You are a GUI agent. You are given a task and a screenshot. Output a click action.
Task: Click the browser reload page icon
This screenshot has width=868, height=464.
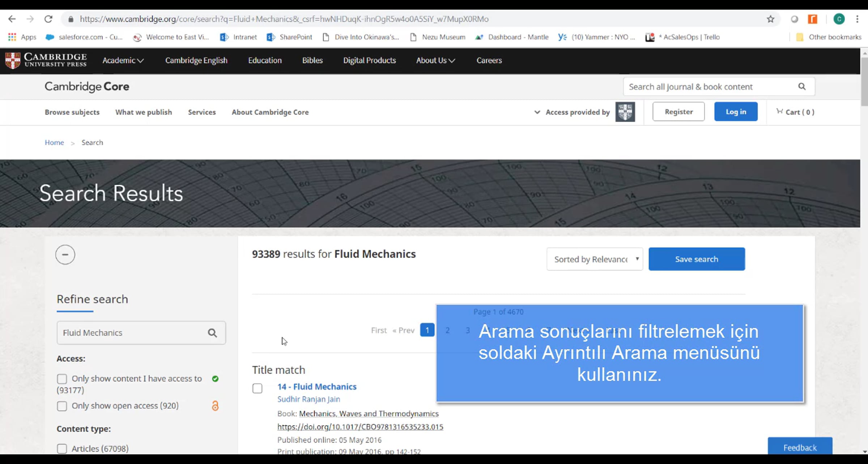(48, 19)
